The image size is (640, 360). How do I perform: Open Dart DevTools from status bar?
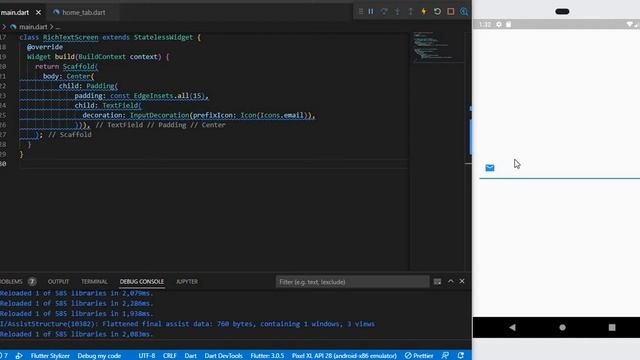223,356
